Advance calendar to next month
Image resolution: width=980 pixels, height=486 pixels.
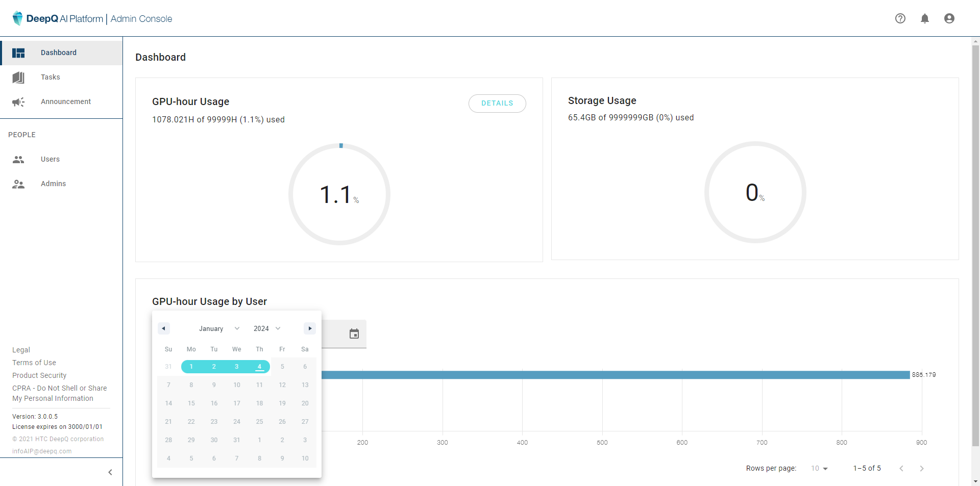[x=310, y=328]
